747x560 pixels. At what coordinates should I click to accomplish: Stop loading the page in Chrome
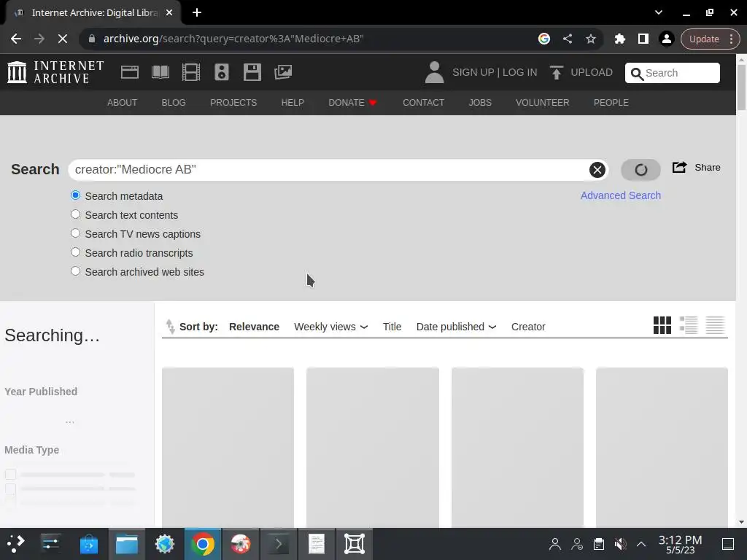[63, 39]
